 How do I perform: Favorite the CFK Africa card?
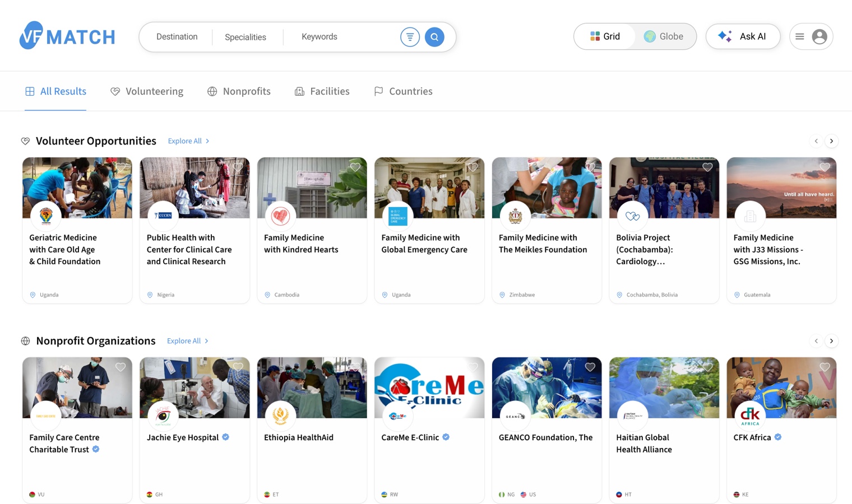pyautogui.click(x=825, y=367)
